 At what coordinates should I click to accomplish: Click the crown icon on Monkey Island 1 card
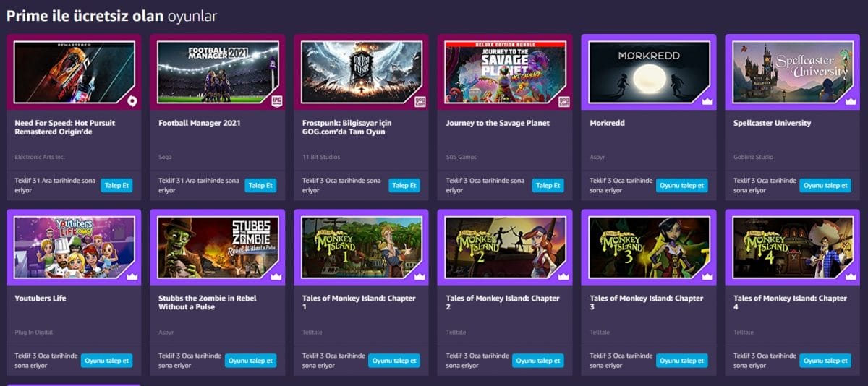[x=420, y=276]
